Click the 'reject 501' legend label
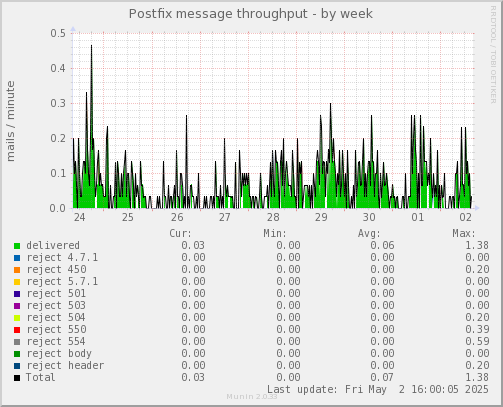503x407 pixels. [56, 293]
